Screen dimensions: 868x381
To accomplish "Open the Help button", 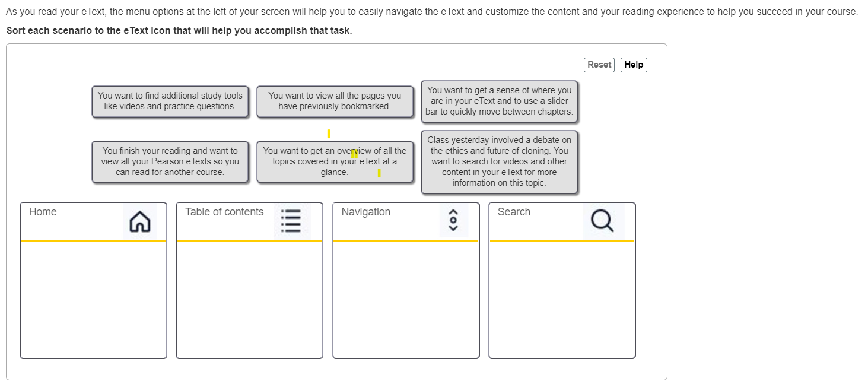I will (x=634, y=65).
